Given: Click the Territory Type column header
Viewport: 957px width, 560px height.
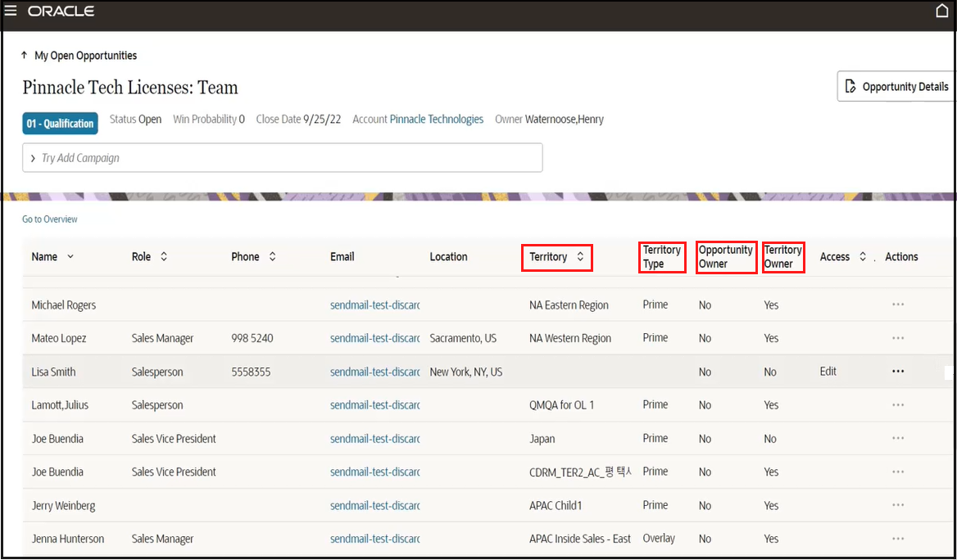Looking at the screenshot, I should pyautogui.click(x=661, y=257).
